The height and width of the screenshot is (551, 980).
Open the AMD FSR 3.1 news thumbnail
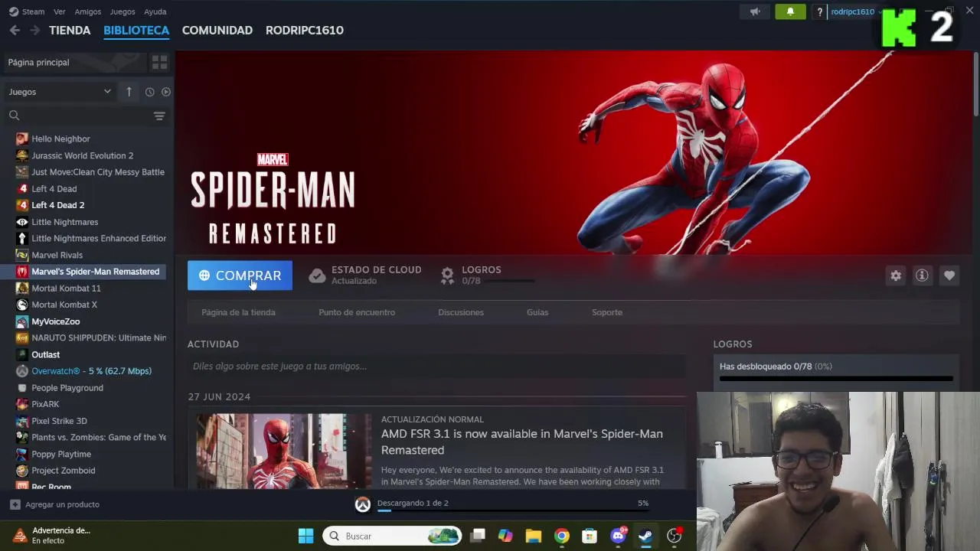tap(283, 451)
